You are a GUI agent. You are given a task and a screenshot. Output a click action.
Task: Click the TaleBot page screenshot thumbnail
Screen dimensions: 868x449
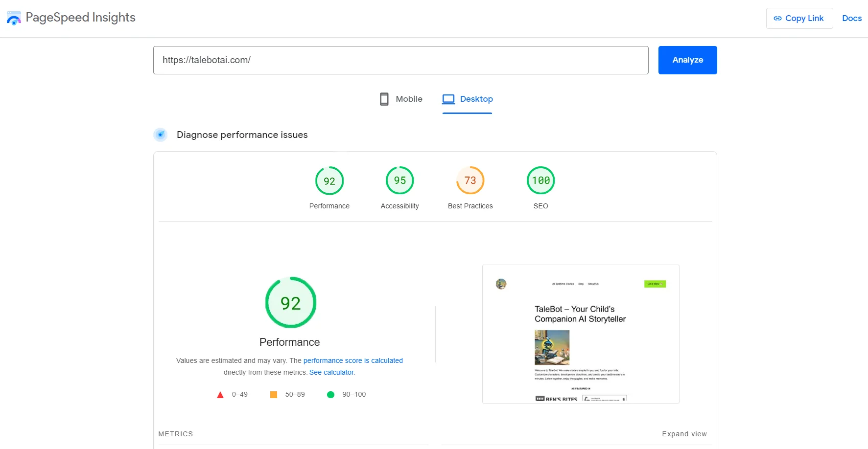tap(581, 334)
